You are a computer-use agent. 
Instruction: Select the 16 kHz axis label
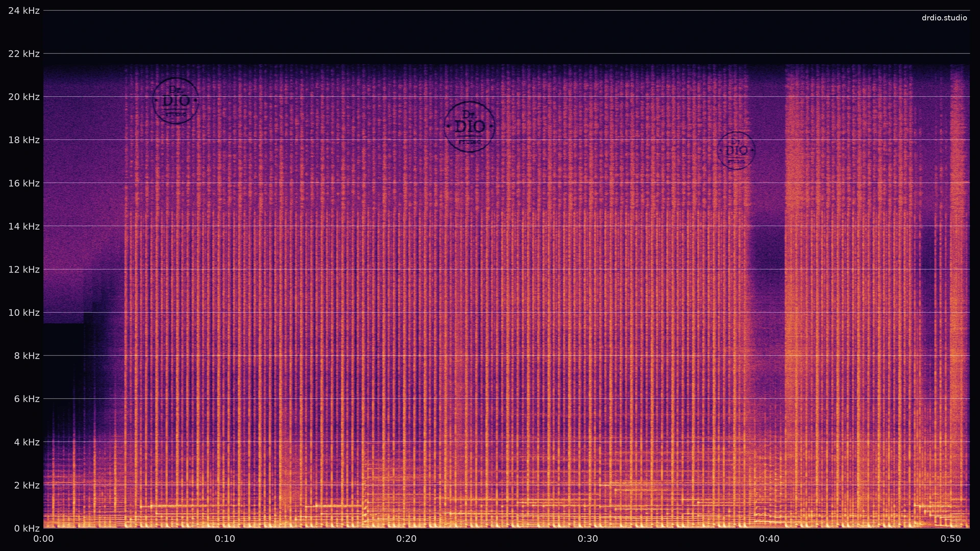click(x=24, y=183)
